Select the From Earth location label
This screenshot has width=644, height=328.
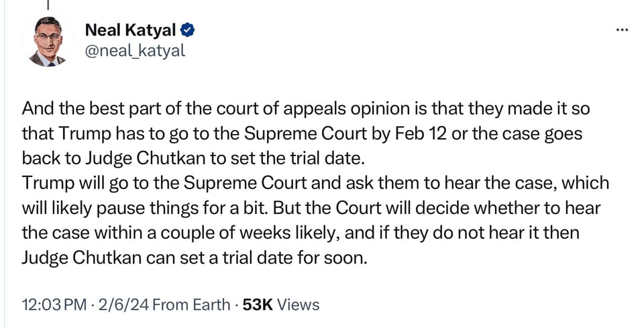click(x=189, y=305)
